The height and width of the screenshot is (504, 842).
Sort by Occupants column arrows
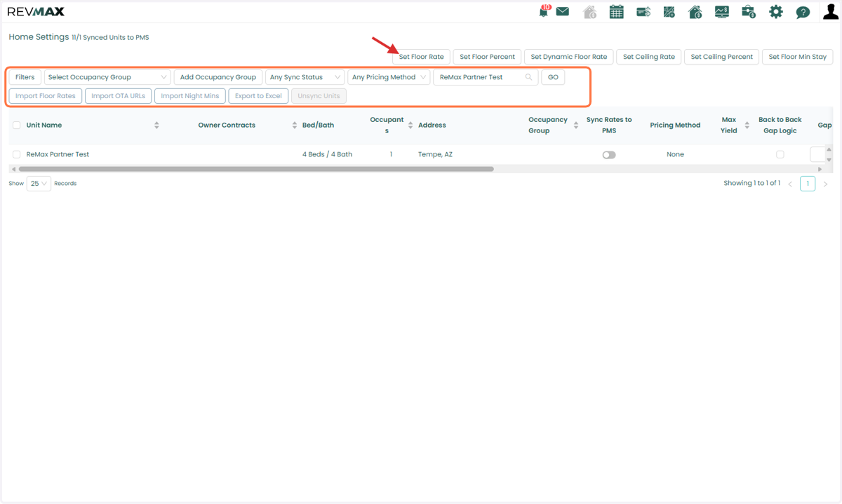pyautogui.click(x=410, y=125)
